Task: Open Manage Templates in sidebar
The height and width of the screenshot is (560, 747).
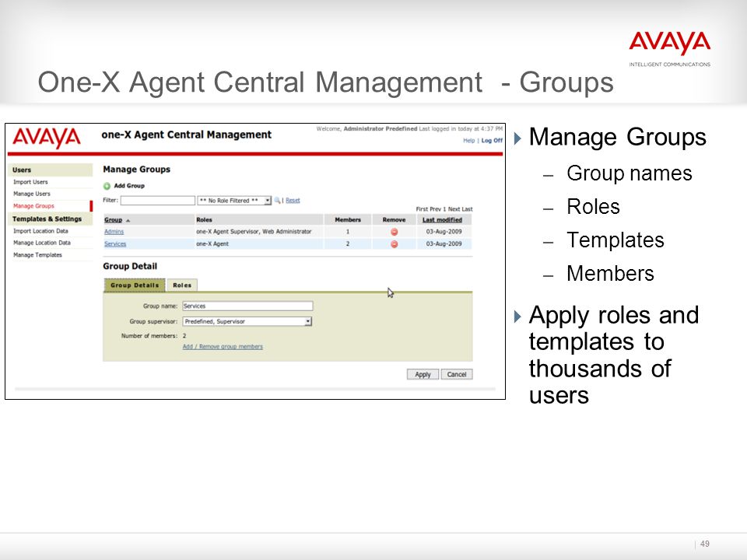Action: click(x=37, y=255)
